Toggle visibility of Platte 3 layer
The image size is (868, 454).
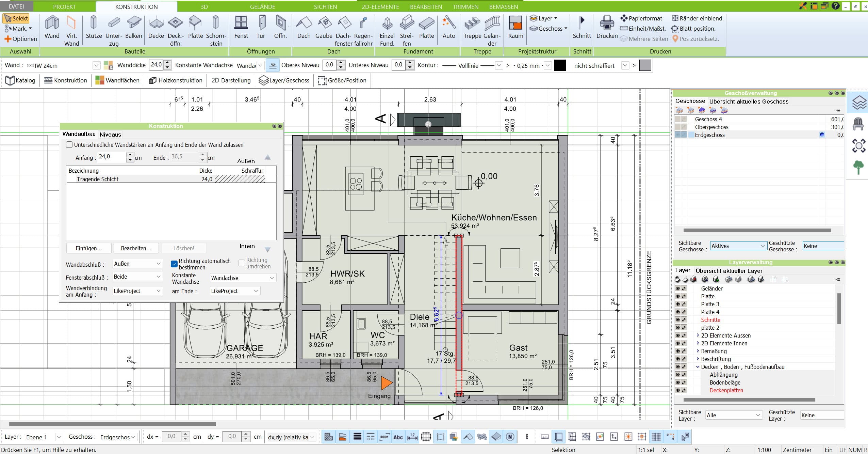[677, 304]
